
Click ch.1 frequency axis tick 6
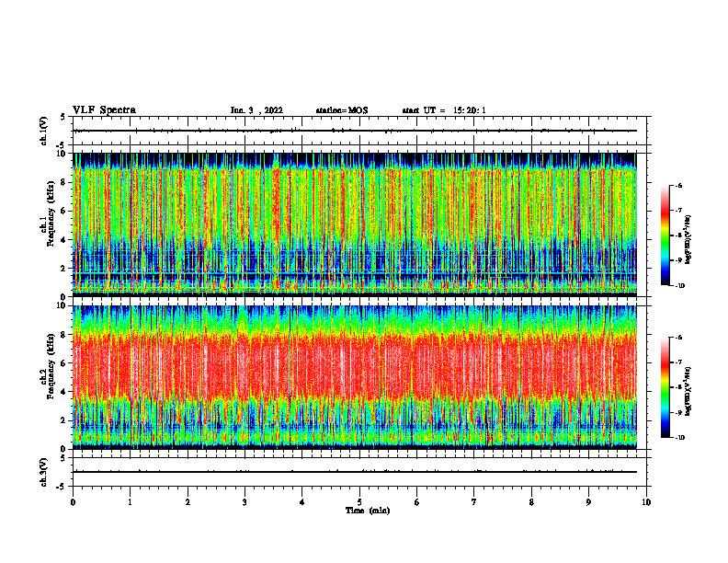pyautogui.click(x=65, y=212)
